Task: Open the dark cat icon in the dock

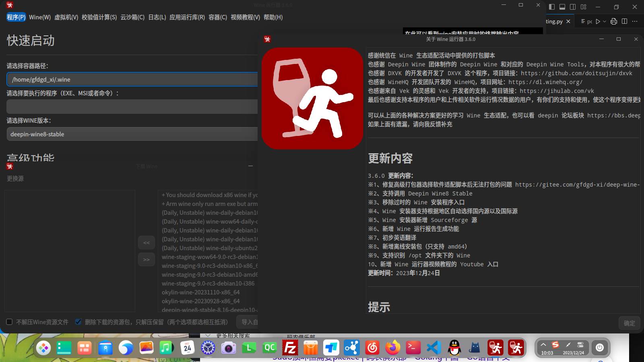Action: (475, 348)
